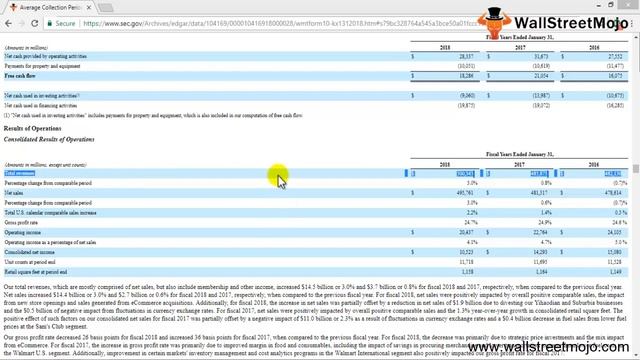Viewport: 640px width, 360px height.
Task: Click the scrollbar up arrow
Action: point(636,37)
